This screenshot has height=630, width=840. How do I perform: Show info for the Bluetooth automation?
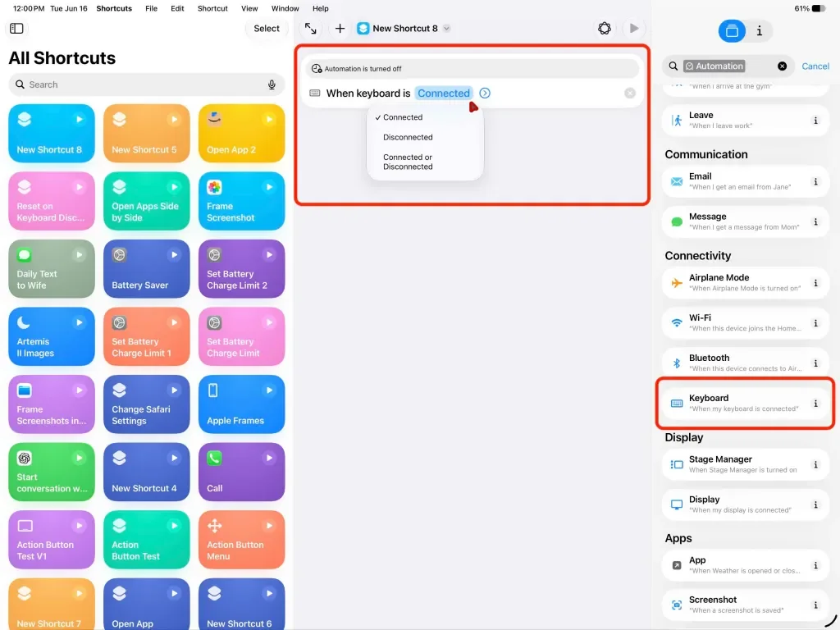(815, 363)
